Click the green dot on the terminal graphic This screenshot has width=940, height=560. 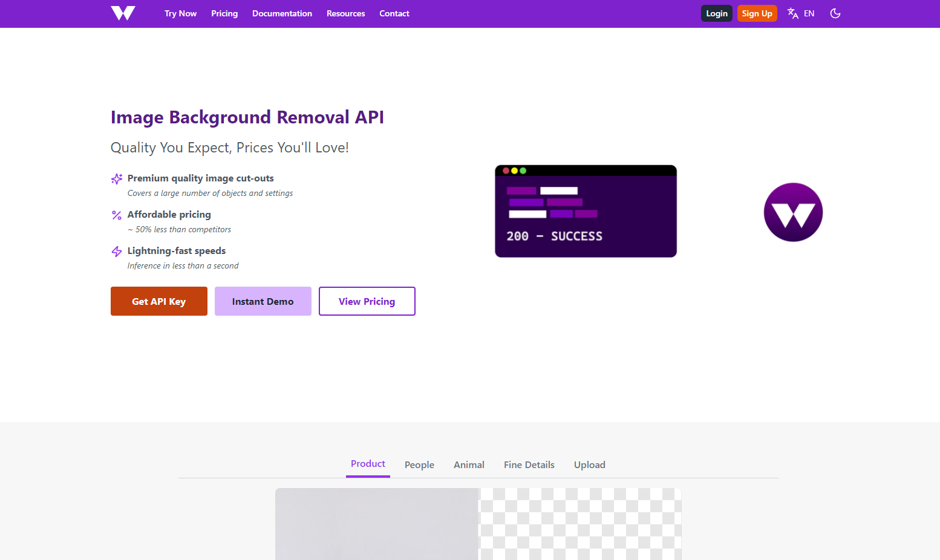[523, 171]
